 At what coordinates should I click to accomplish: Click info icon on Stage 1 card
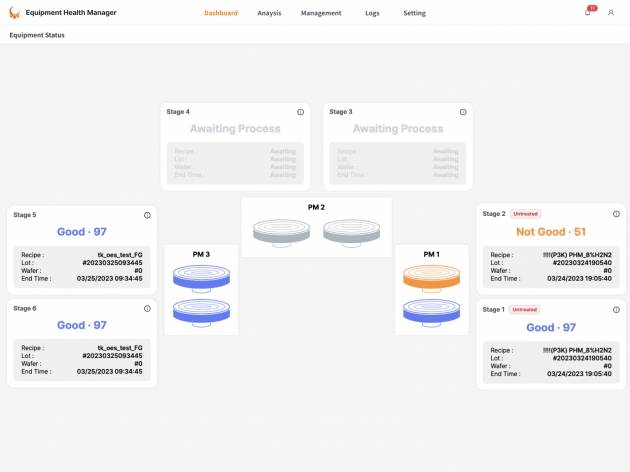(616, 310)
